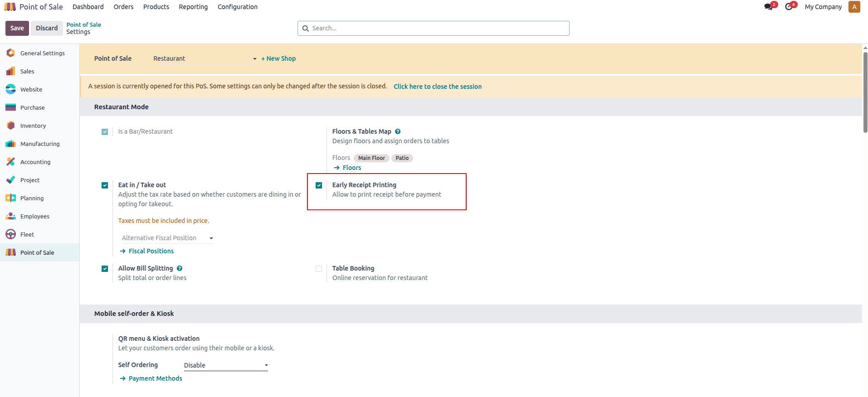Click the Fleet sidebar icon
The height and width of the screenshot is (397, 868).
click(x=11, y=234)
